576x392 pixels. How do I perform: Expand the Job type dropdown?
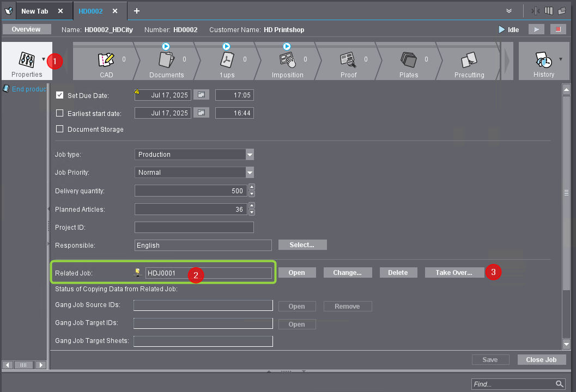coord(250,155)
